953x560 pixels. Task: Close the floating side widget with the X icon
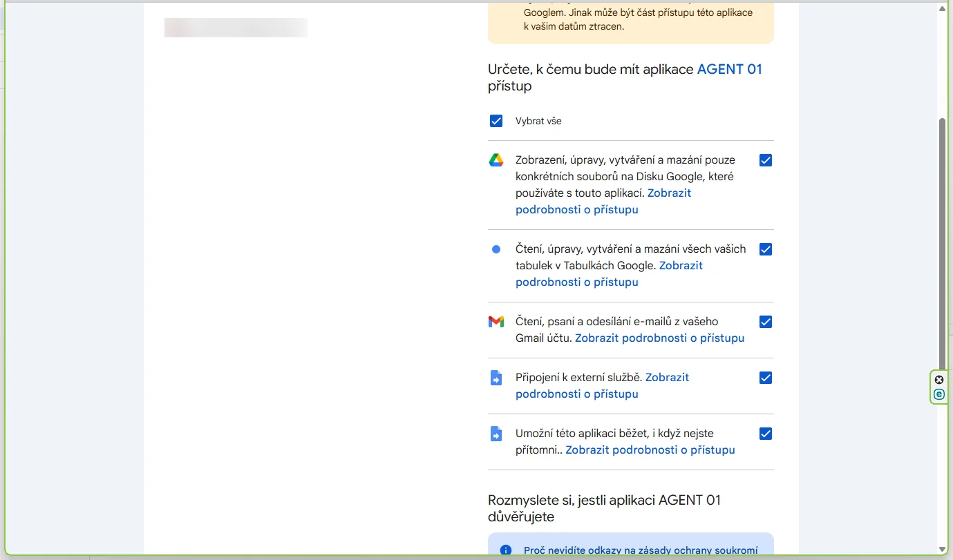tap(939, 380)
